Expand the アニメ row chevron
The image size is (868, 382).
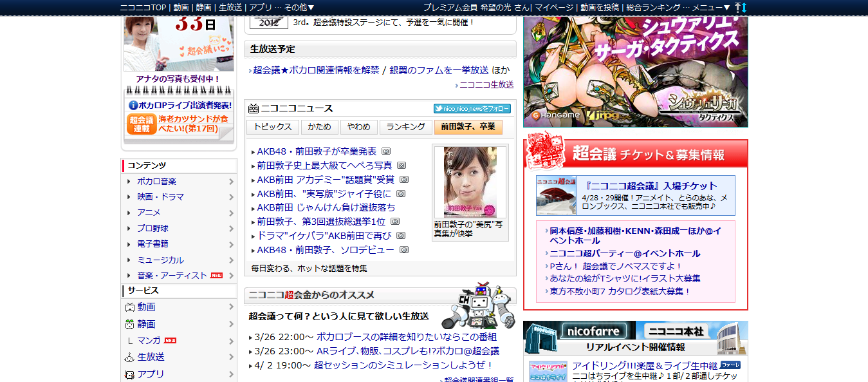(x=231, y=213)
